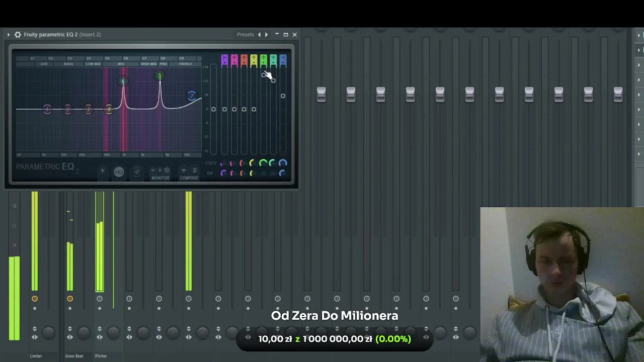Click band 6 peak token

(x=123, y=81)
